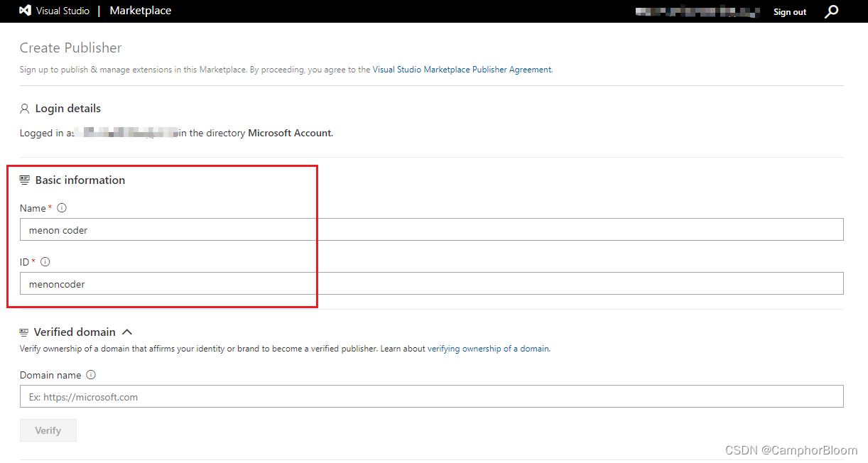Focus the Name input with menon coder

(432, 230)
